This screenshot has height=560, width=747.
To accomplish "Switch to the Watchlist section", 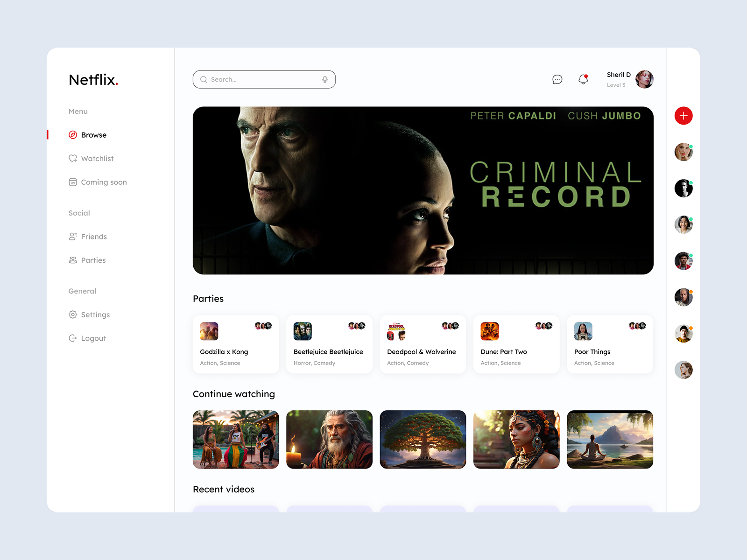I will pyautogui.click(x=97, y=159).
